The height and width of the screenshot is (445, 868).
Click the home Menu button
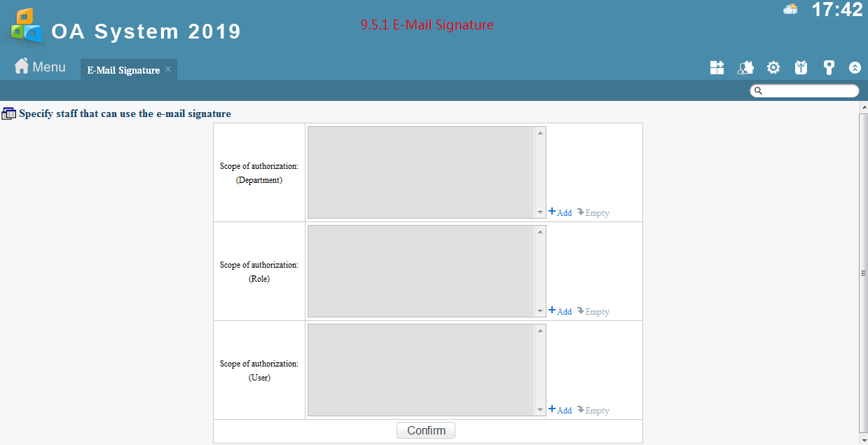(40, 67)
